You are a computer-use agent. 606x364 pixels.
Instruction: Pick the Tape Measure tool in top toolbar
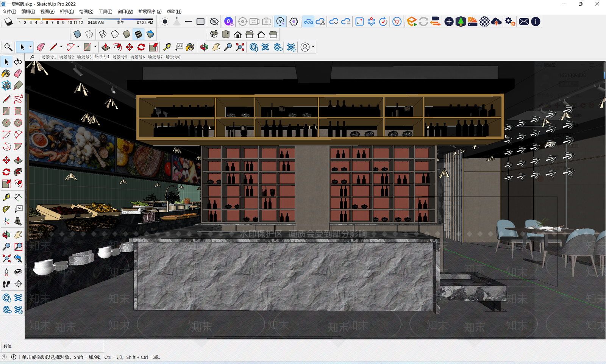coord(167,47)
